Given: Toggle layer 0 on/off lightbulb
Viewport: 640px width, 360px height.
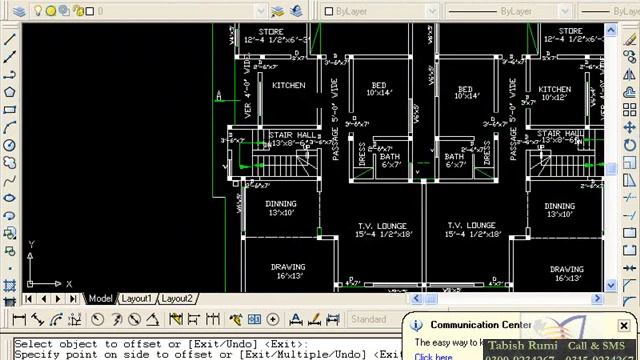Looking at the screenshot, I should [38, 11].
